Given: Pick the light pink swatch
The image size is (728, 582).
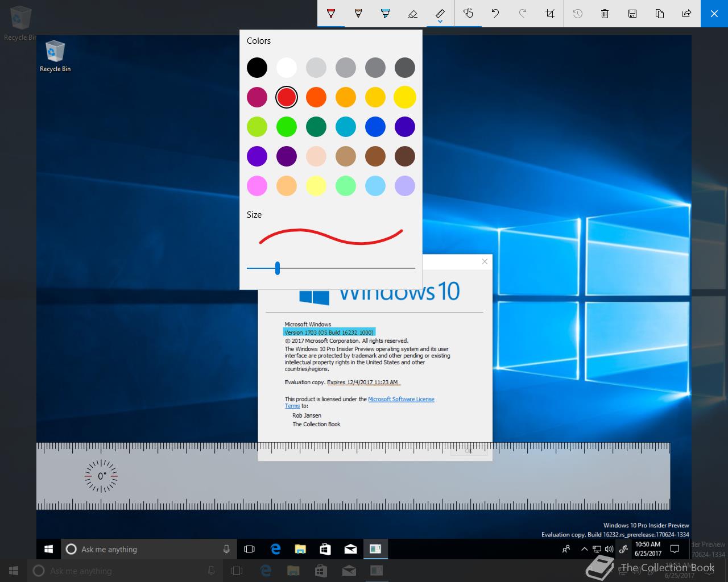Looking at the screenshot, I should point(257,186).
